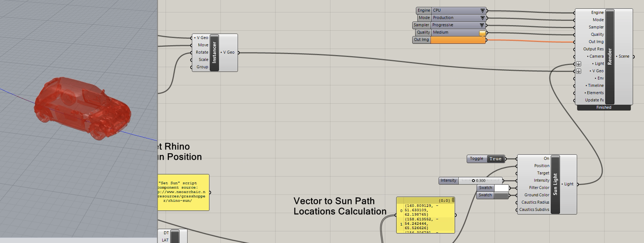
Task: Select the Instancer component's name bar
Action: coord(214,53)
